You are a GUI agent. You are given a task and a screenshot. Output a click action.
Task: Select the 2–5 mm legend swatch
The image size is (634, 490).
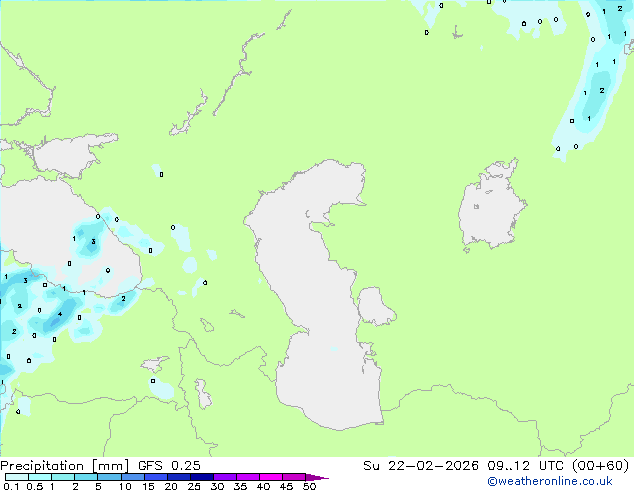click(86, 477)
